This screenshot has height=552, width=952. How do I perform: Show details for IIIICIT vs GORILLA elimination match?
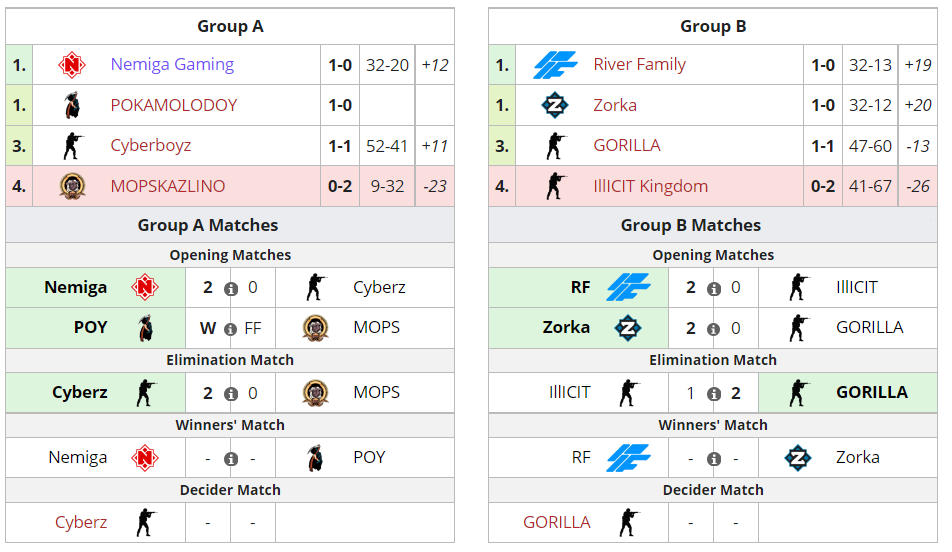point(714,393)
